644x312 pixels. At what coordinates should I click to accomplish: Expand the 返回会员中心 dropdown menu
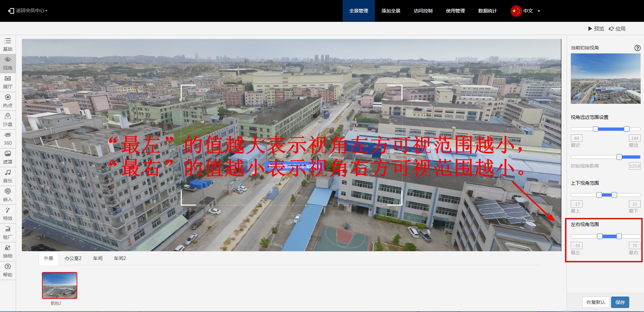28,11
